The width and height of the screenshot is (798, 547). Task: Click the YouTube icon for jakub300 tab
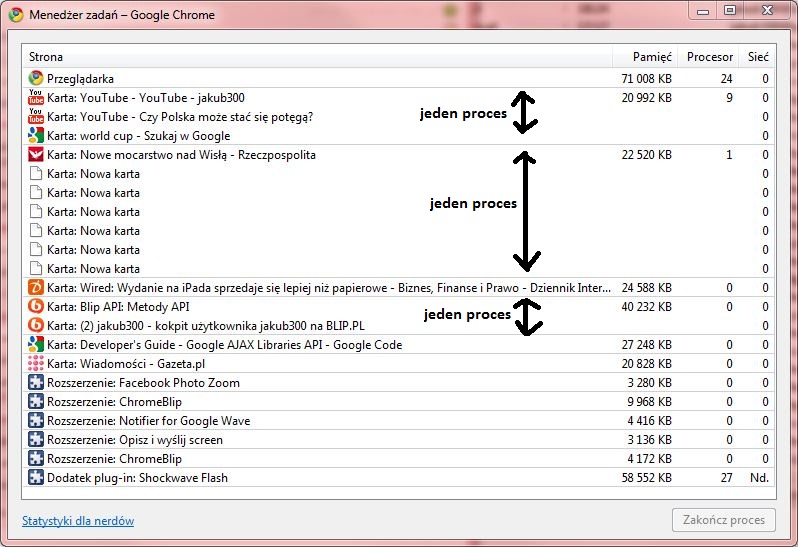pyautogui.click(x=36, y=98)
